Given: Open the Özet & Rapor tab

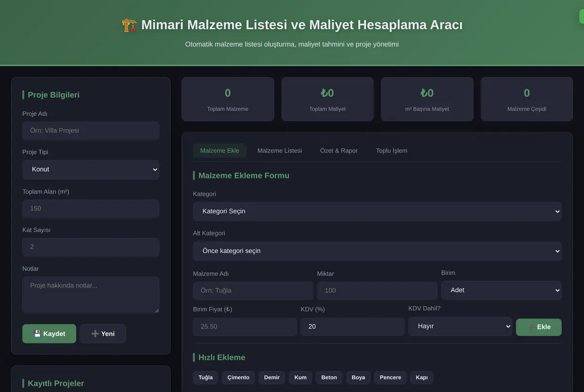Looking at the screenshot, I should pyautogui.click(x=339, y=151).
